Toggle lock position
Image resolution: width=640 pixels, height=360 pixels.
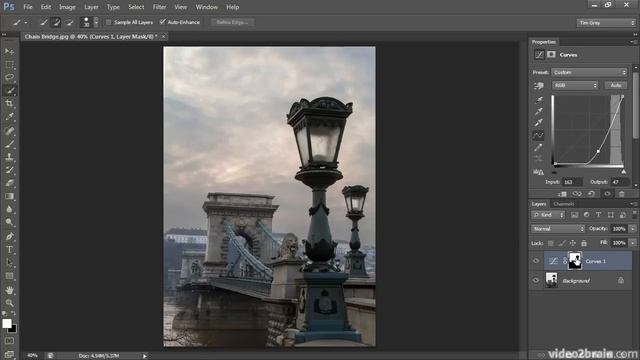(x=573, y=243)
